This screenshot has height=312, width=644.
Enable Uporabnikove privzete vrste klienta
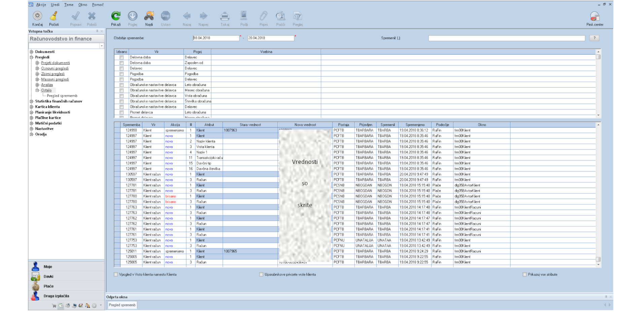[261, 275]
